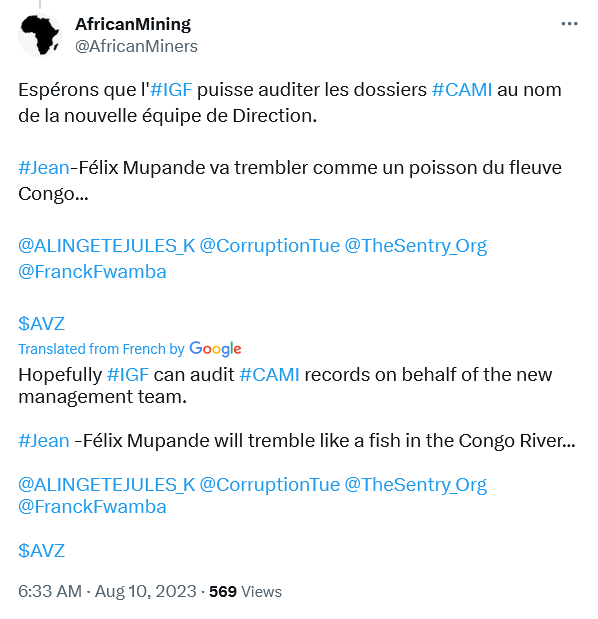Open the first @FranckFwamba mention
The image size is (598, 619).
(x=92, y=272)
